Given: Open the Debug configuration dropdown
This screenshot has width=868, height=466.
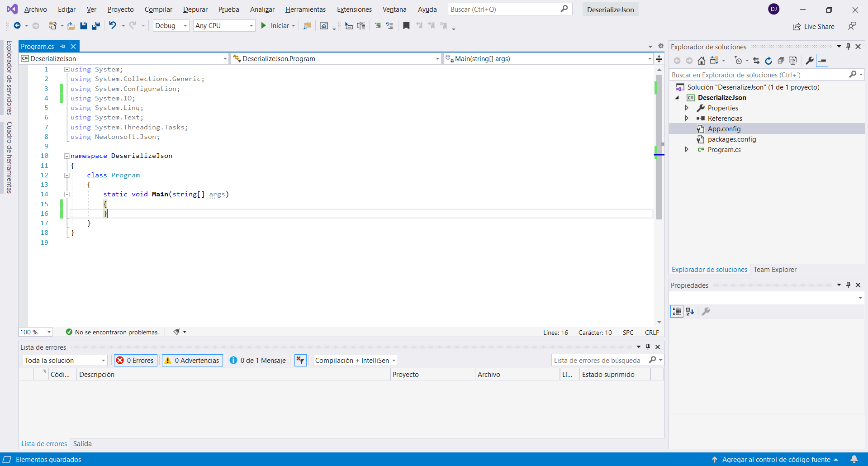Looking at the screenshot, I should 171,26.
